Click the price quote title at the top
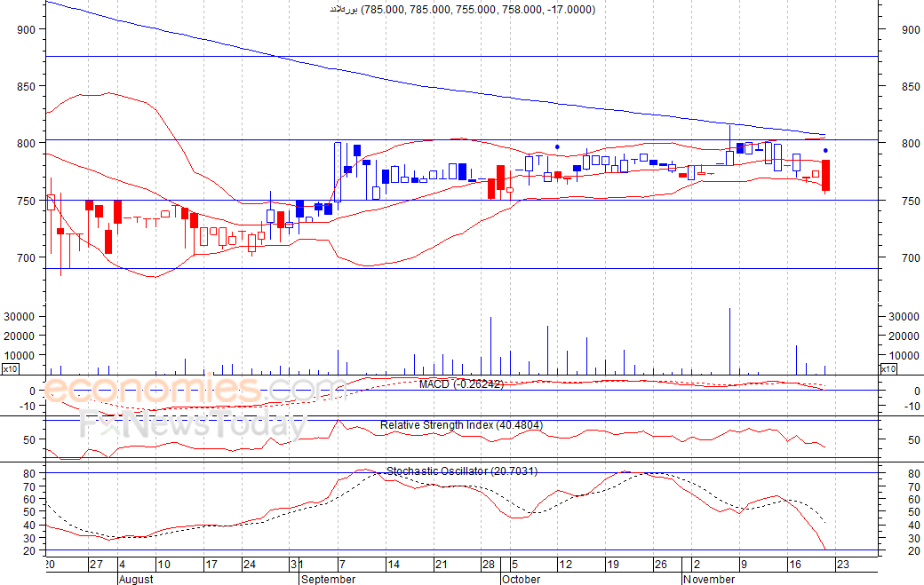The width and height of the screenshot is (924, 585). (462, 10)
